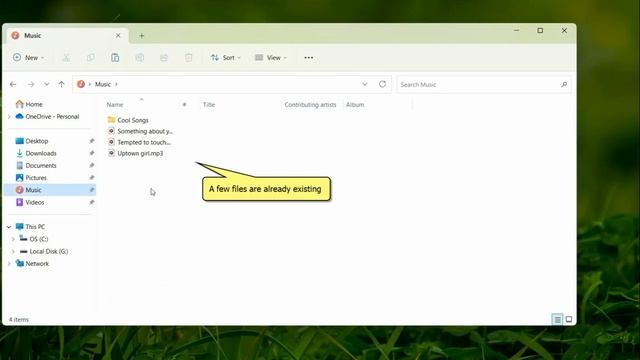The width and height of the screenshot is (640, 360).
Task: Open Videos in Quick access
Action: point(35,202)
